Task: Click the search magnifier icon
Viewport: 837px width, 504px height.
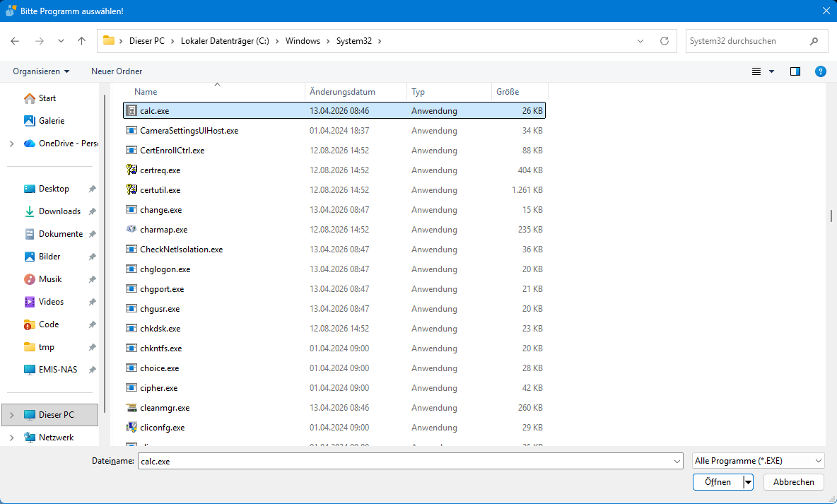Action: point(814,41)
